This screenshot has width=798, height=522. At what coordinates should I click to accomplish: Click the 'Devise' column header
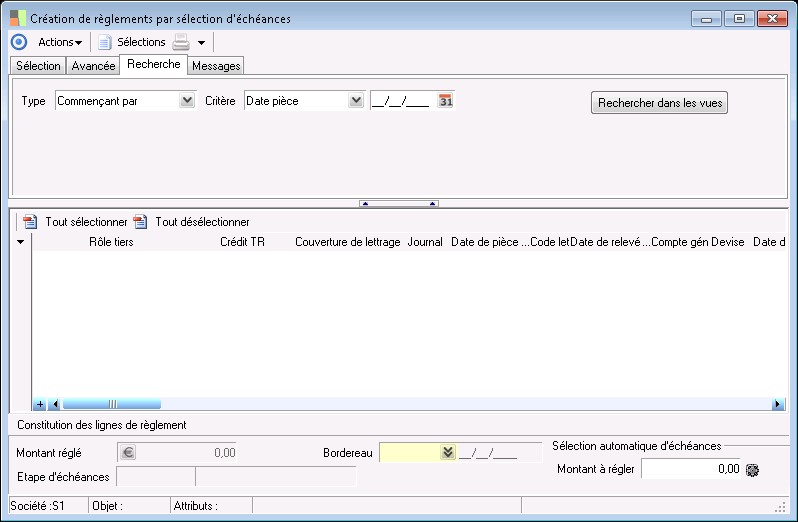pyautogui.click(x=727, y=242)
